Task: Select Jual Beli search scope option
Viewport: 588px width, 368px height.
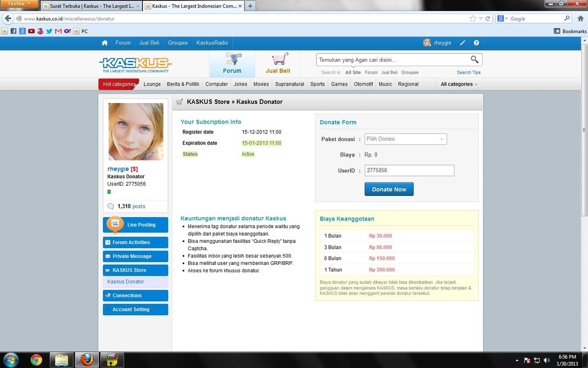Action: pyautogui.click(x=389, y=72)
